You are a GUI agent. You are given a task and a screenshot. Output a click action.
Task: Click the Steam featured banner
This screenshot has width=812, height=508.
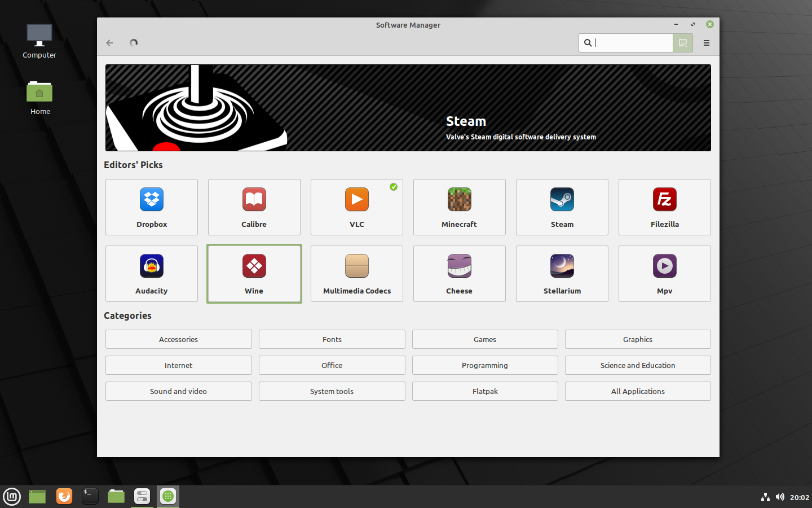(408, 108)
